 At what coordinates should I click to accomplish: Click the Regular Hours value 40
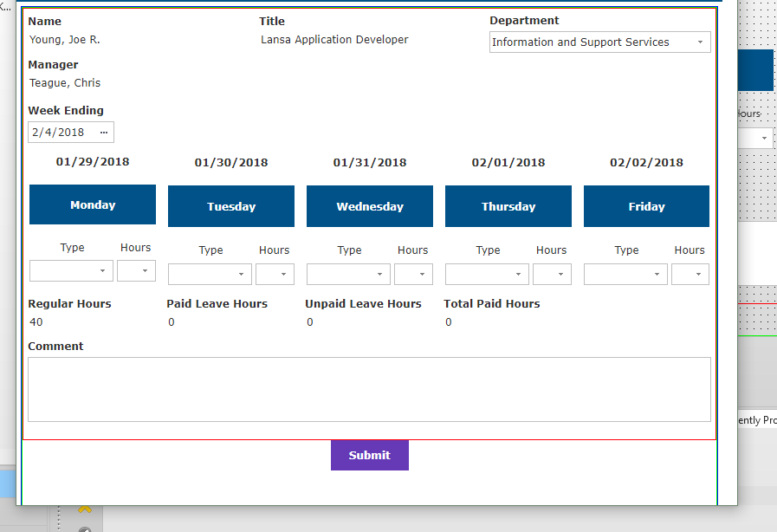[36, 322]
